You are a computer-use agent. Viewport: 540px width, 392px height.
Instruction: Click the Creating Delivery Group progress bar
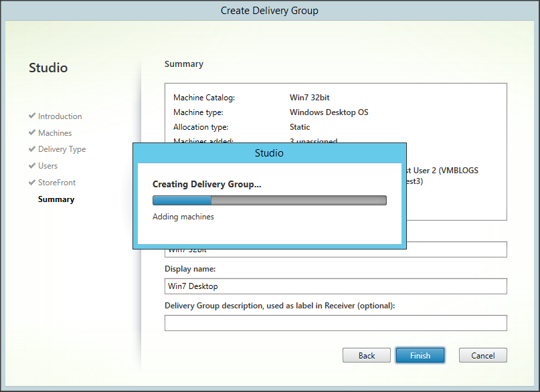point(269,200)
